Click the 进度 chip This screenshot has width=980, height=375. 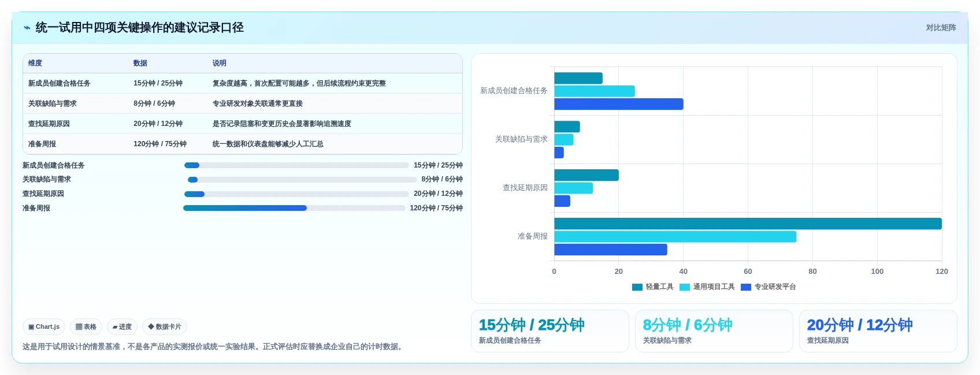click(x=122, y=326)
